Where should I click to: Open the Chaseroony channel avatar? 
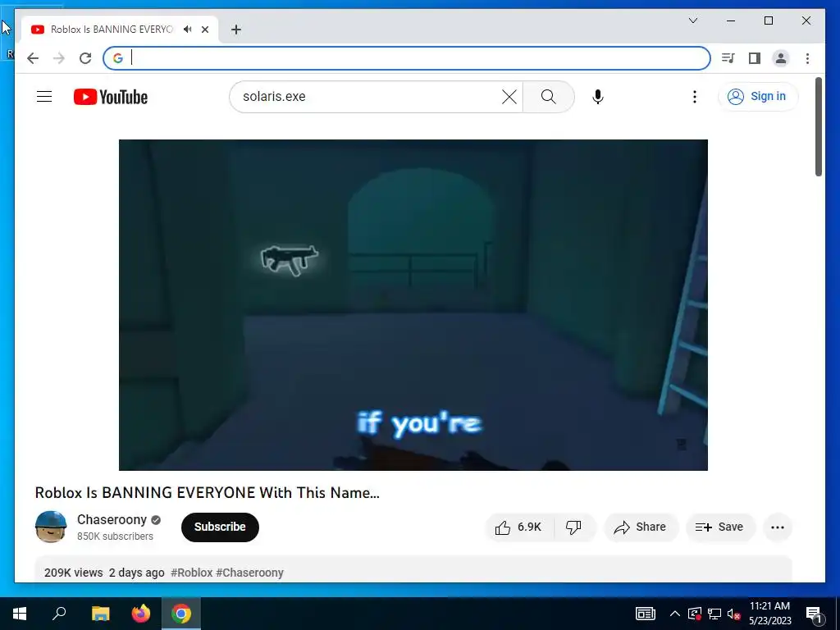click(51, 527)
